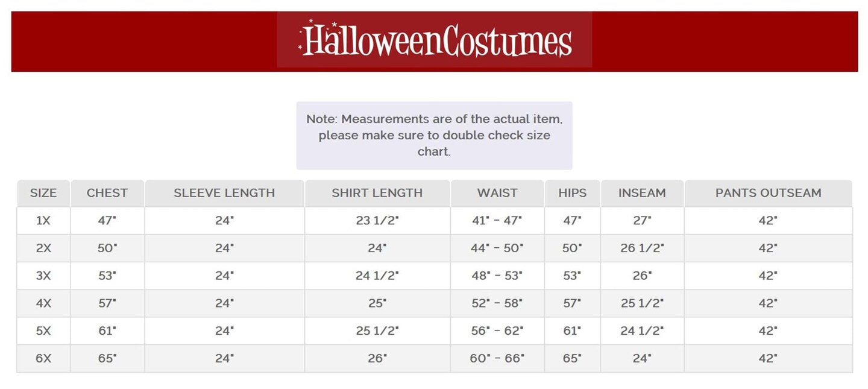Select the 3X size row label
Screen dimensions: 868x389
43,276
